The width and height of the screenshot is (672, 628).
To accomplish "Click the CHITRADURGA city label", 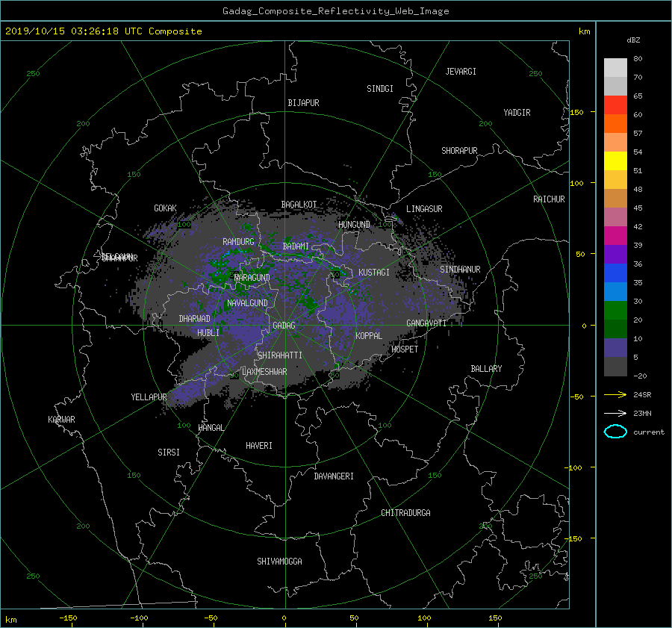I will click(405, 513).
